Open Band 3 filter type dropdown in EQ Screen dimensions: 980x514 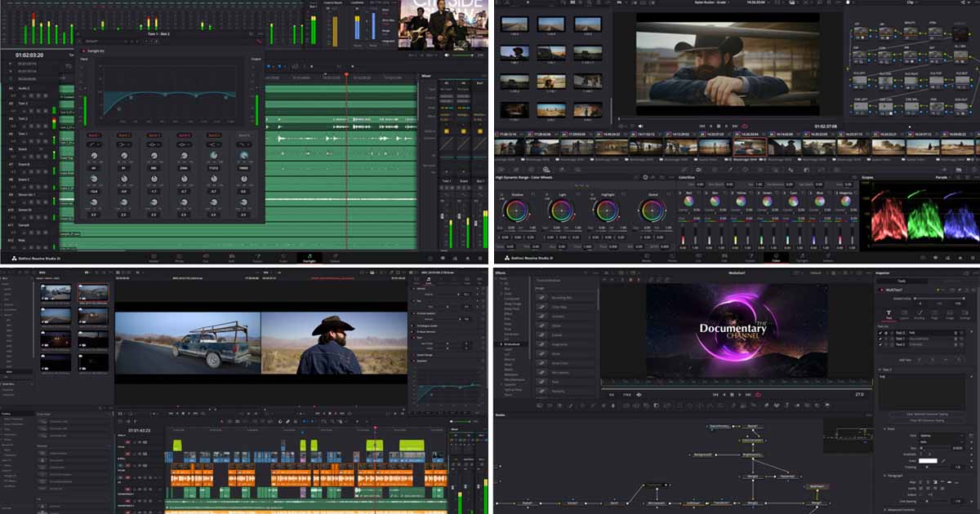(x=154, y=144)
